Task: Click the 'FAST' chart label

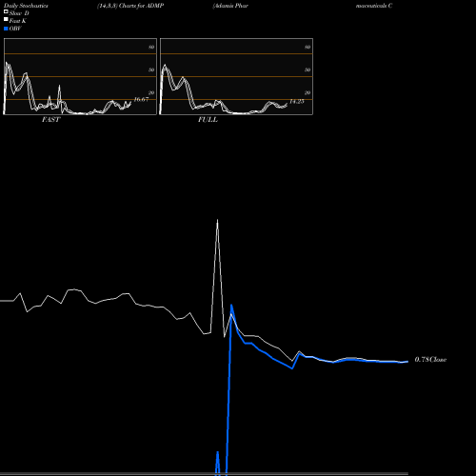Action: point(50,120)
